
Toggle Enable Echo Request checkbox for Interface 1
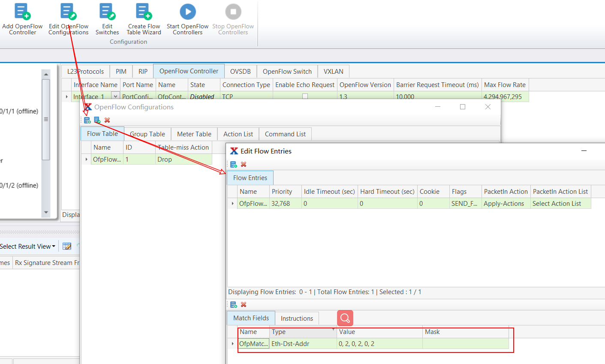305,96
